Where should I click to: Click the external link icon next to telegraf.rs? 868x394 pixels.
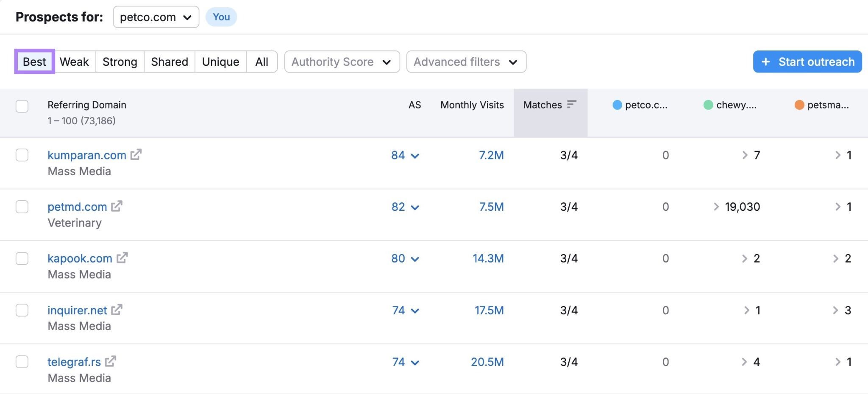click(111, 361)
